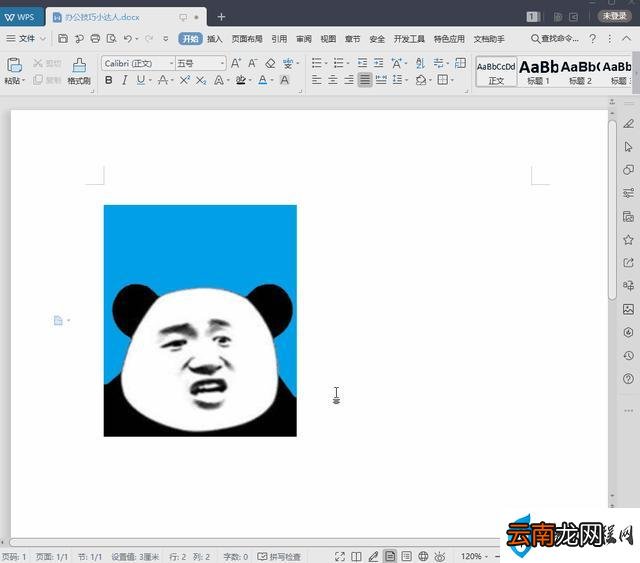Click the Save icon in quick access toolbar

pos(63,39)
